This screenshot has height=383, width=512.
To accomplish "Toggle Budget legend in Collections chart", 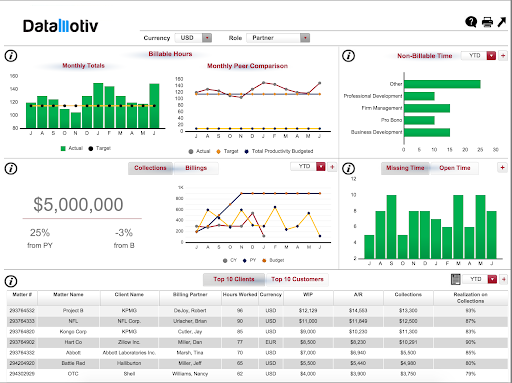I will (x=273, y=260).
